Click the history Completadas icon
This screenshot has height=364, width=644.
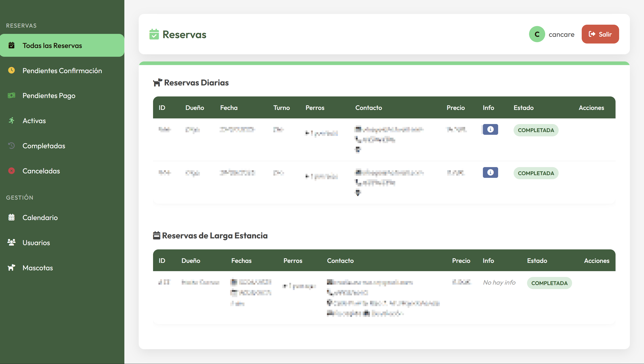[11, 146]
